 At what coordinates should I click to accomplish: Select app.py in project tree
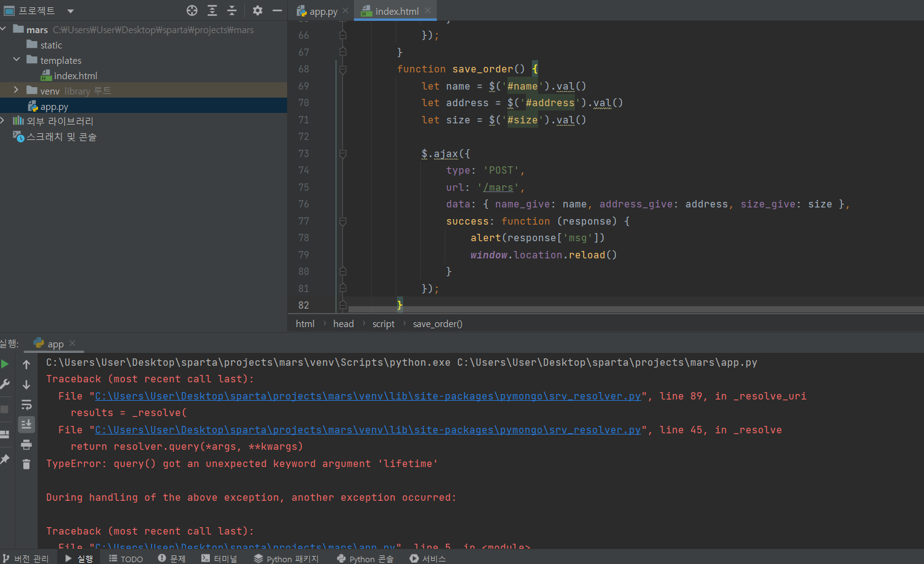point(54,106)
